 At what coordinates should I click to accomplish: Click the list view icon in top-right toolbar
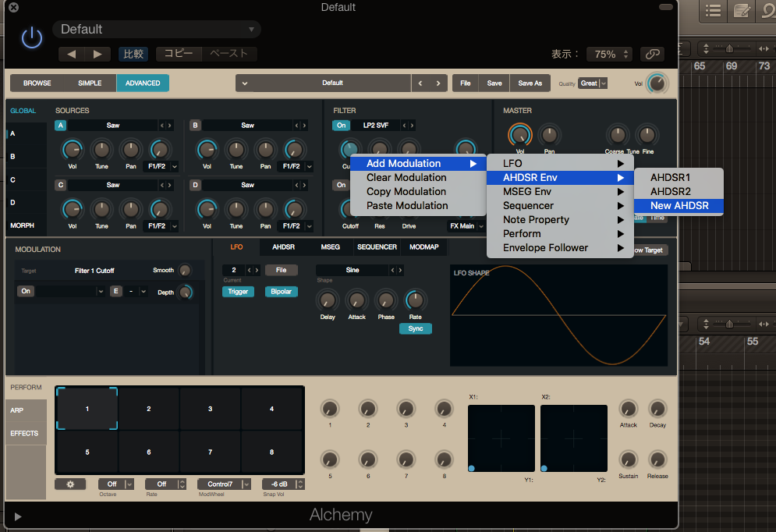[714, 11]
